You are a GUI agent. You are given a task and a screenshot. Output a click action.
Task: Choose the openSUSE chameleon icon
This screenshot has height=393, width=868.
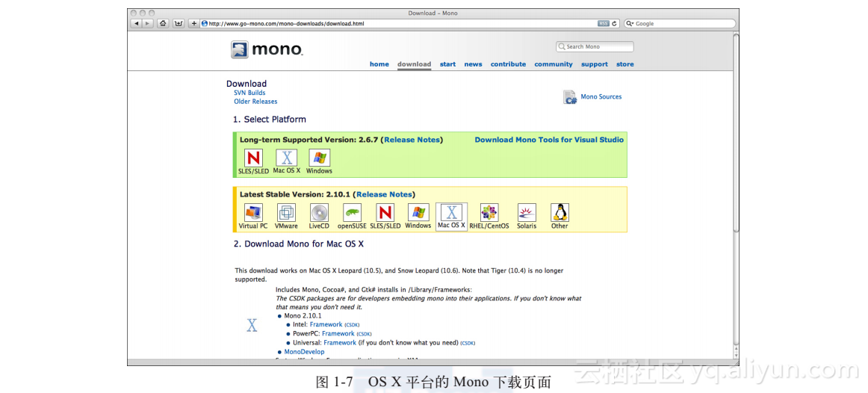pyautogui.click(x=352, y=212)
